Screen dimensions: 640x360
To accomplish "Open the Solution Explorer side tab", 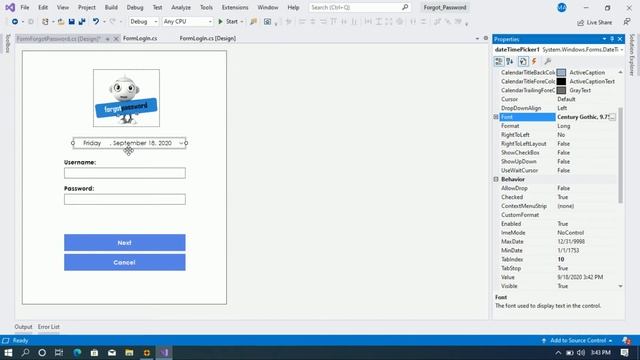I will pyautogui.click(x=631, y=55).
